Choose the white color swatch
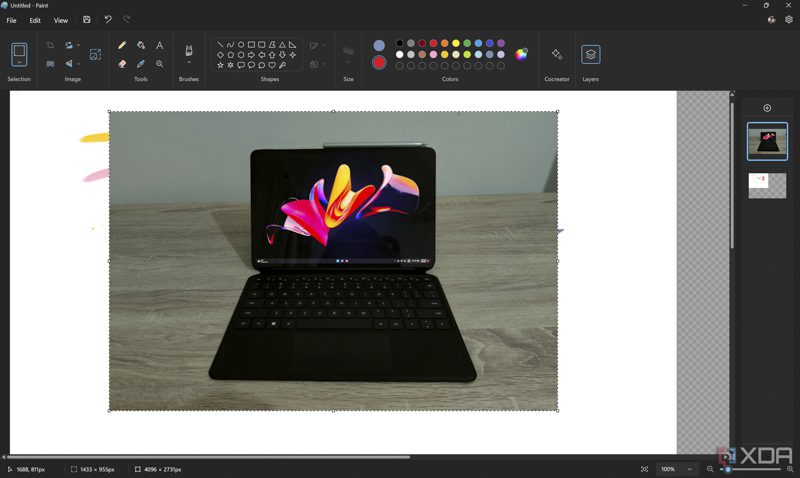 (x=399, y=55)
